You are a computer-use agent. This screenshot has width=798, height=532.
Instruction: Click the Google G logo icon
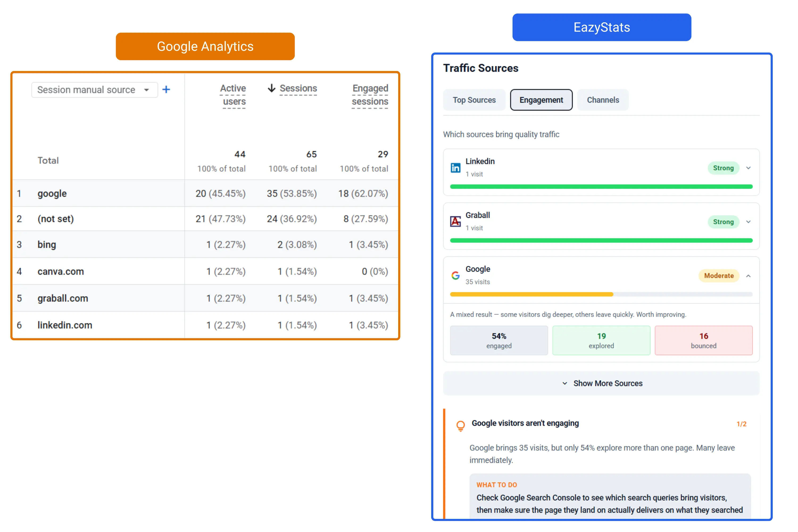click(x=455, y=276)
